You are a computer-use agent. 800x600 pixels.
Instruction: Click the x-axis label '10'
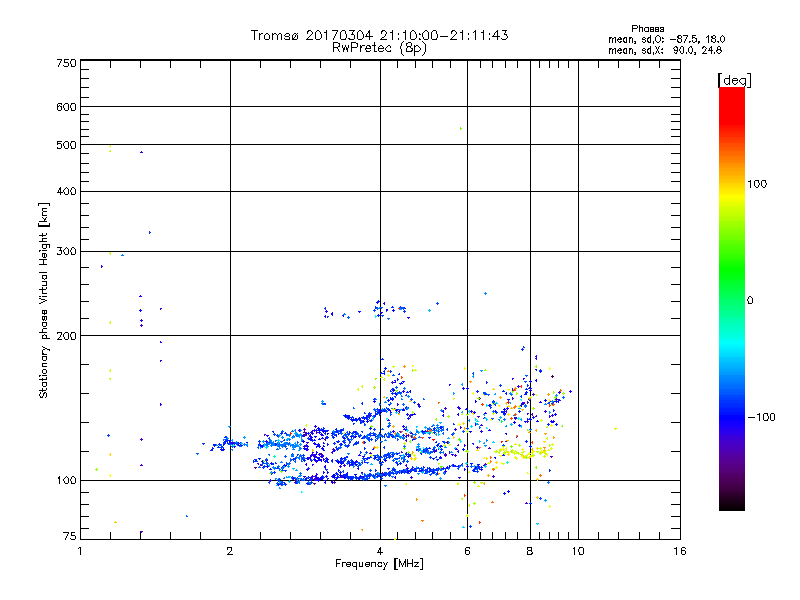click(578, 551)
